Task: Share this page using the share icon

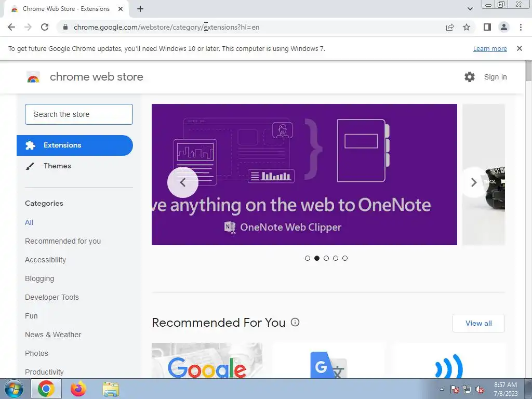Action: tap(450, 27)
